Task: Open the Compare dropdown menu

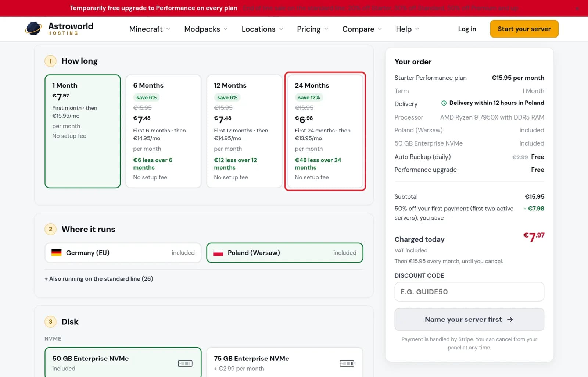Action: point(362,29)
